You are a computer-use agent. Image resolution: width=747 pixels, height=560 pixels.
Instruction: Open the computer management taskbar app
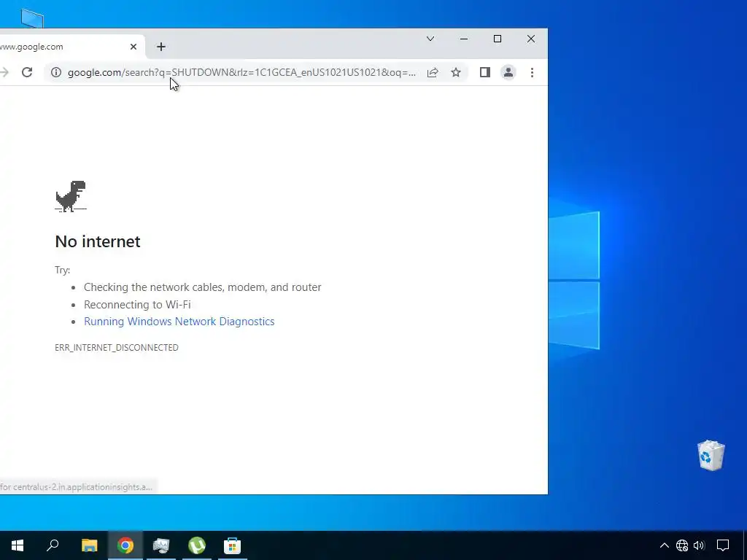tap(161, 545)
